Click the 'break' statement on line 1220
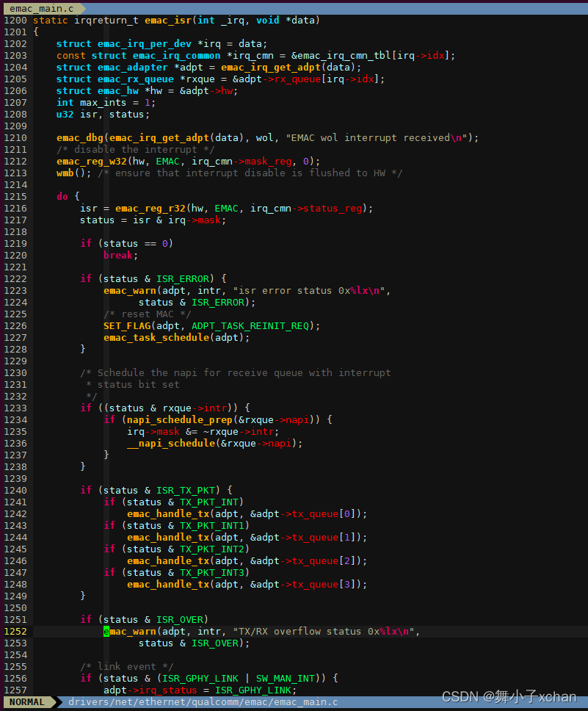This screenshot has height=711, width=588. (118, 256)
